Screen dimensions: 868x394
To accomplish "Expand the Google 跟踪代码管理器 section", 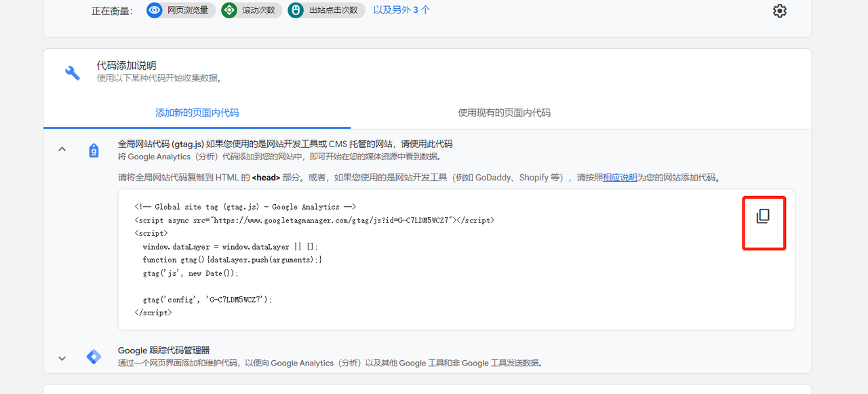I will (x=62, y=358).
